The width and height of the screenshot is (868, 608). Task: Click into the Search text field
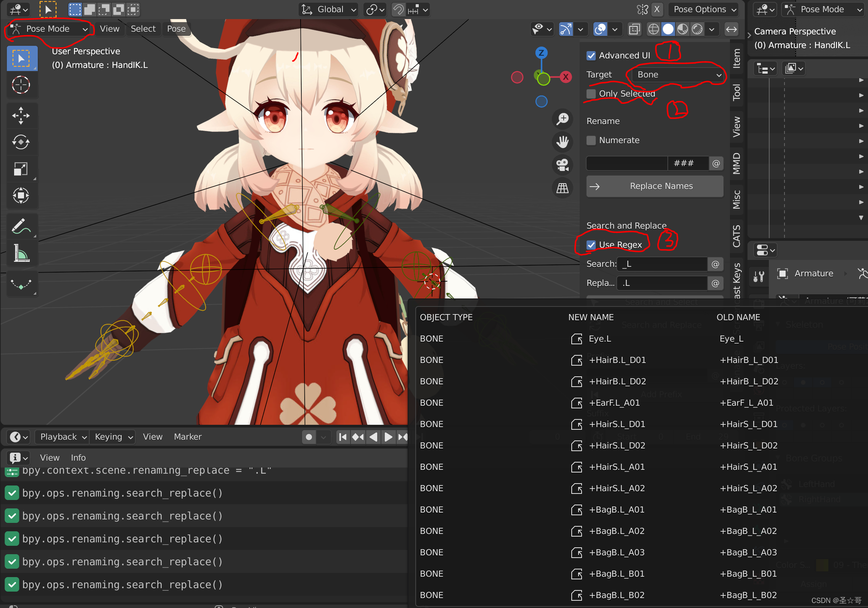pyautogui.click(x=663, y=264)
